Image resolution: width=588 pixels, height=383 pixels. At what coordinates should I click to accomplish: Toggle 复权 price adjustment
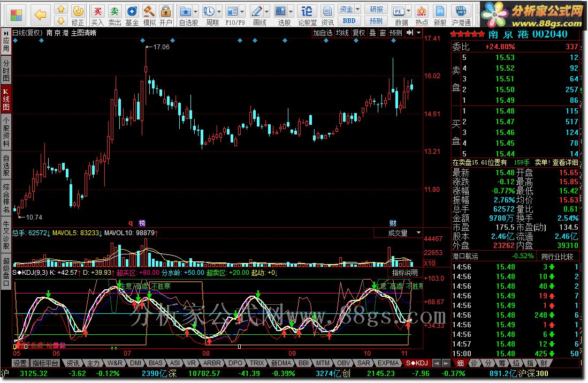(358, 33)
